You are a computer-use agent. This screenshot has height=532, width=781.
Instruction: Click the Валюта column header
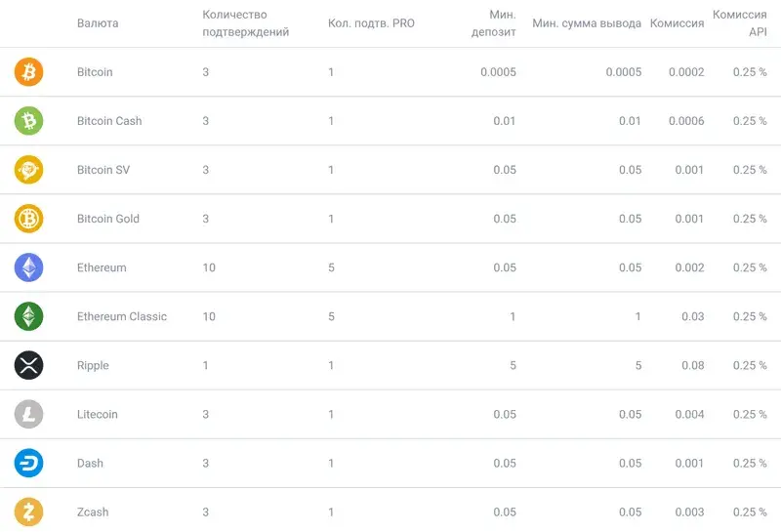coord(98,23)
